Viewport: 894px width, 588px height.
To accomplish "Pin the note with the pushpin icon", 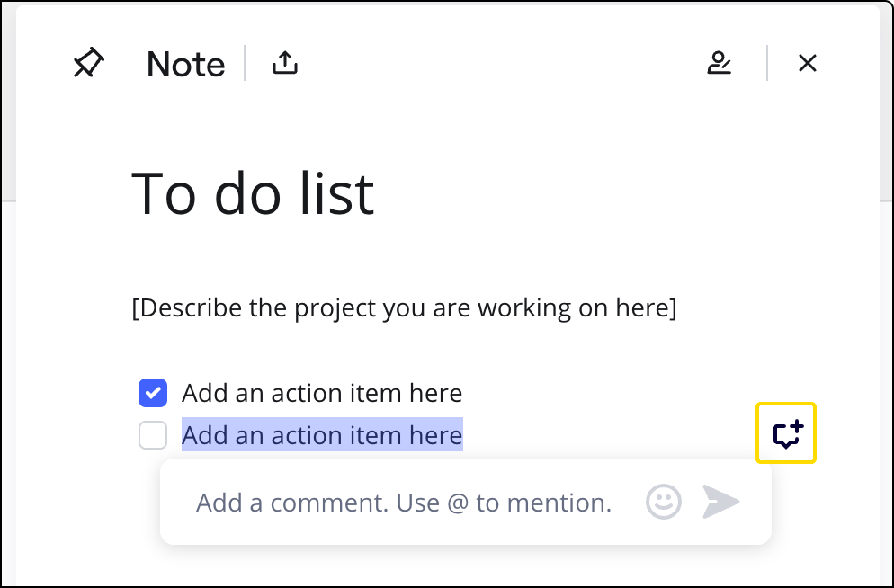I will pos(89,63).
